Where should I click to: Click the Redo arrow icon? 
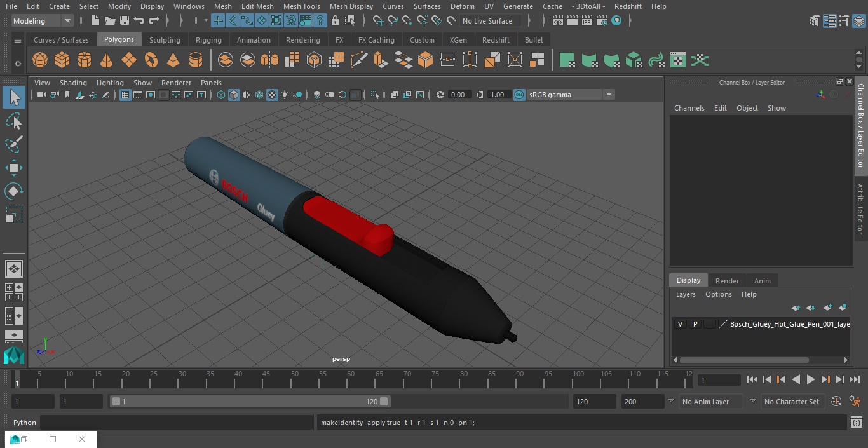pyautogui.click(x=154, y=21)
